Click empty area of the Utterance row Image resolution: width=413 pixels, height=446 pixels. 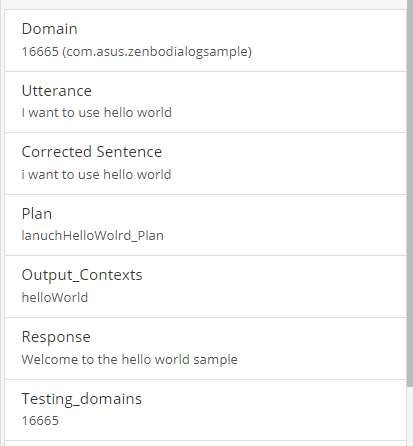tap(283, 102)
